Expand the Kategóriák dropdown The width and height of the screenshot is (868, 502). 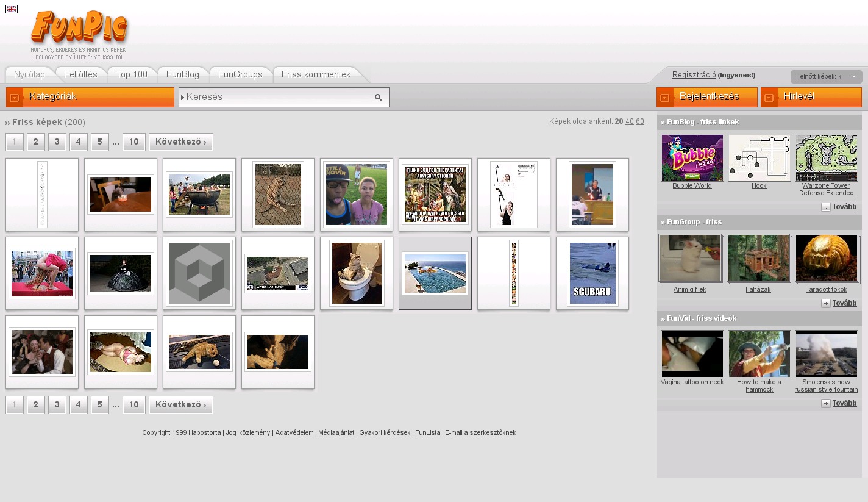90,97
